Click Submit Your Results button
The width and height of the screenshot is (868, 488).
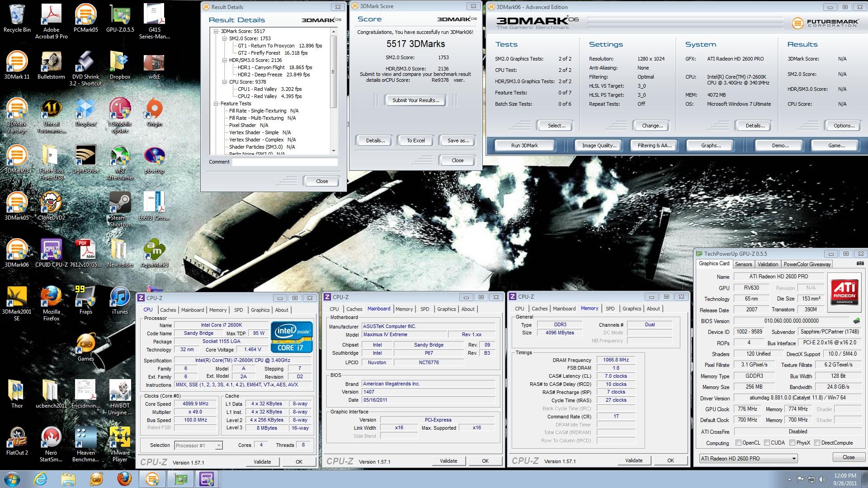[415, 100]
